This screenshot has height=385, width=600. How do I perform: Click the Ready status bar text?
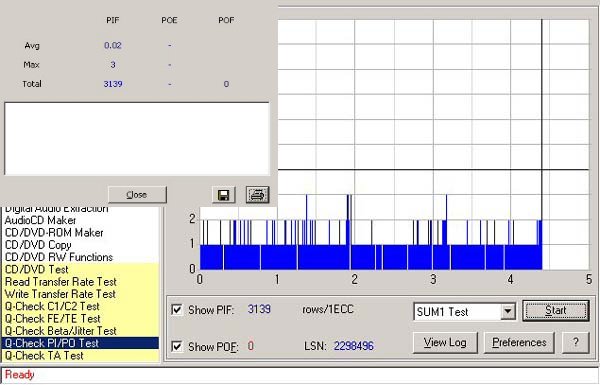(x=20, y=375)
